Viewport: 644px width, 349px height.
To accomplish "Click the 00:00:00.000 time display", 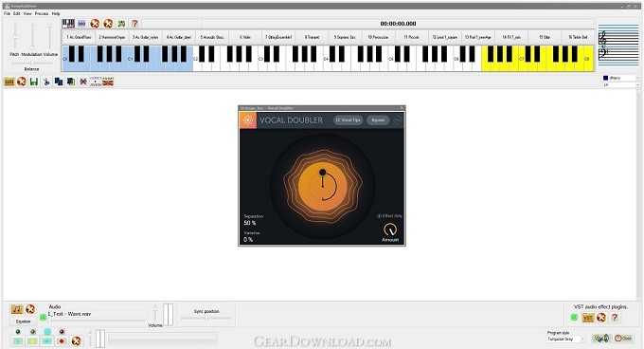I will (x=398, y=24).
